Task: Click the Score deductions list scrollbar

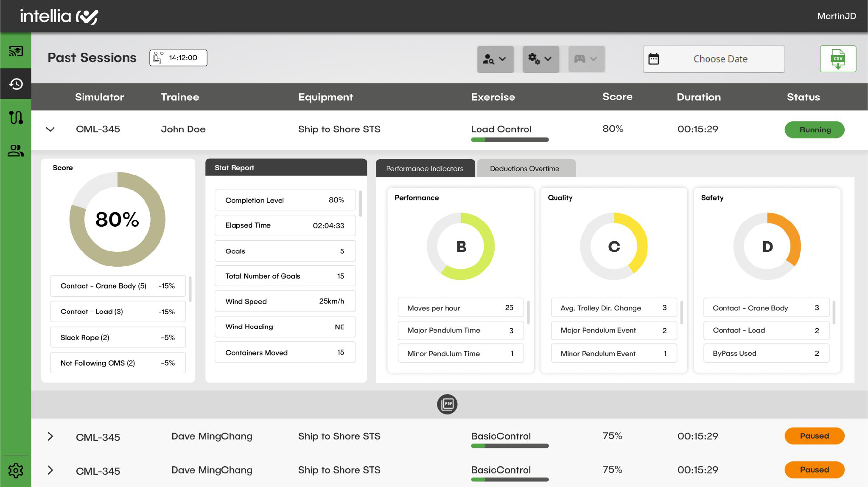Action: pos(190,289)
